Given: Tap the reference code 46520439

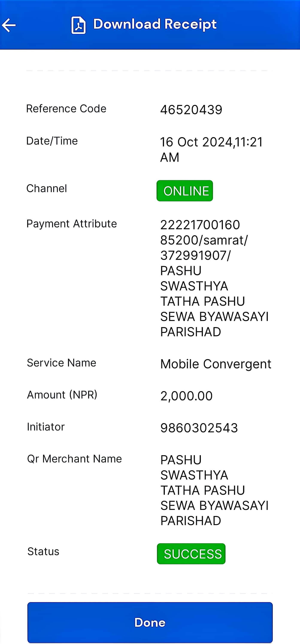Looking at the screenshot, I should (x=191, y=110).
